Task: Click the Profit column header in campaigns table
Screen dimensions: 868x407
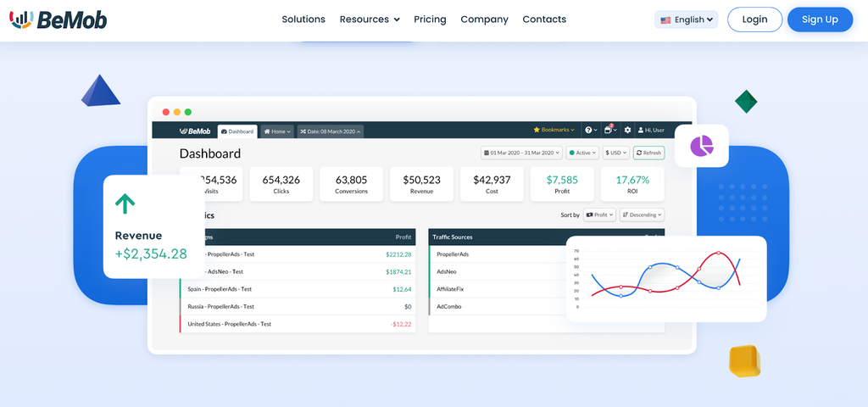Action: 403,237
